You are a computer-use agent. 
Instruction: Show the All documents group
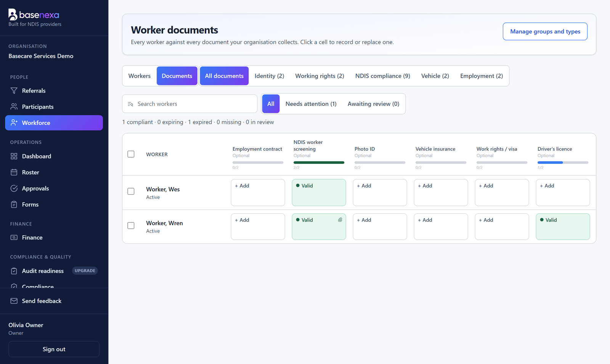(224, 76)
